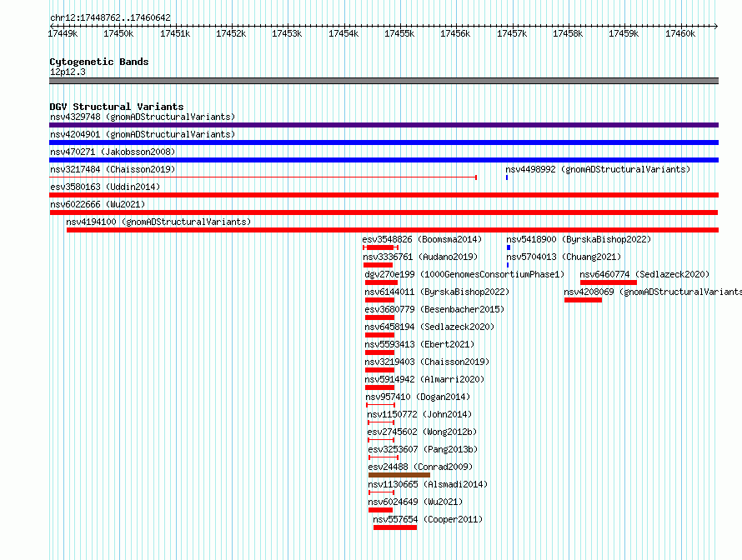Screen dimensions: 742x560
Task: Click dgv270e199 1000GenomesConsortiumPhase1 label
Action: coord(464,274)
